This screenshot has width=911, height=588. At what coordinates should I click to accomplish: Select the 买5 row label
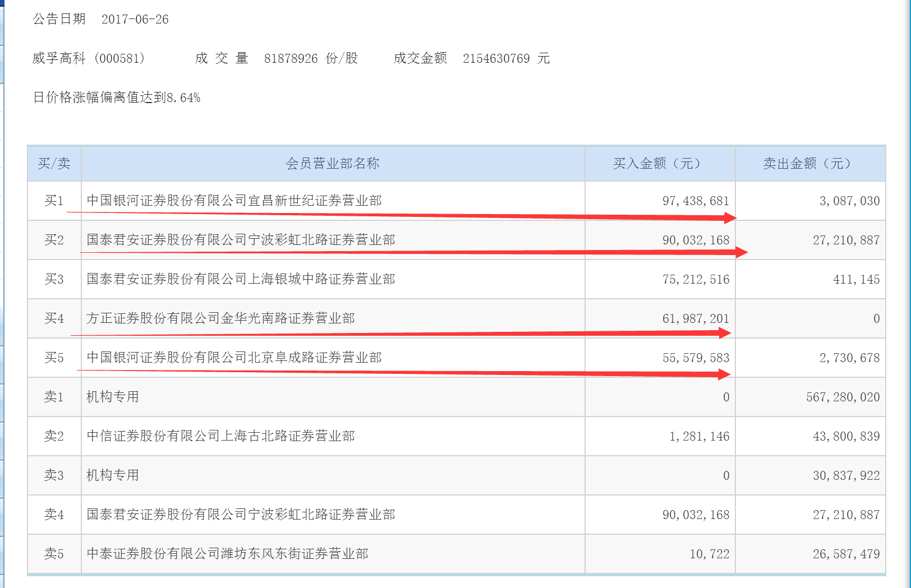(54, 358)
